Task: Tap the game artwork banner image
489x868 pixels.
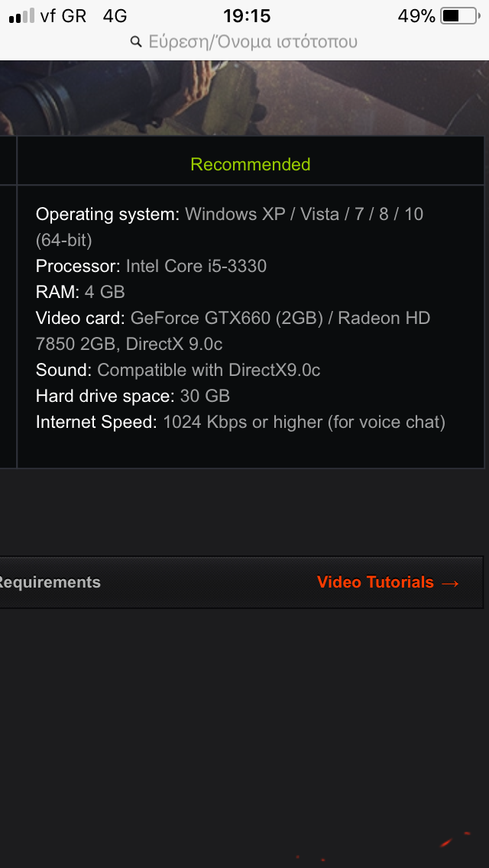Action: [x=244, y=98]
